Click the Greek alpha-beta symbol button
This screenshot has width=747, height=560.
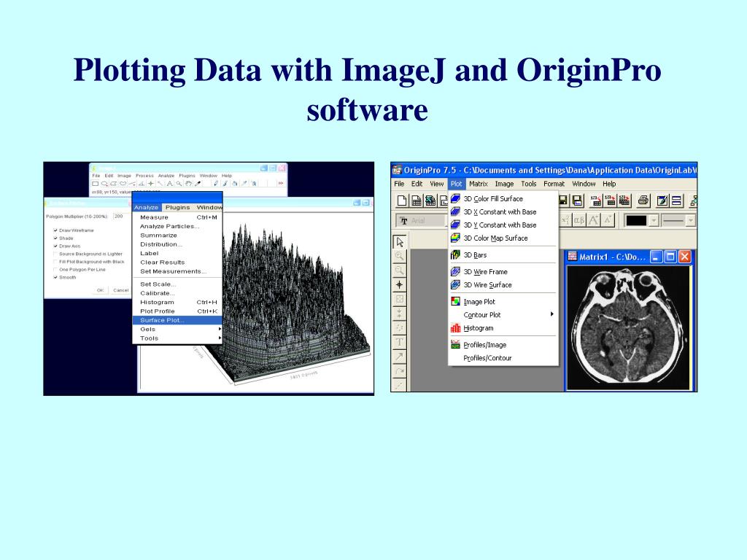pyautogui.click(x=578, y=220)
